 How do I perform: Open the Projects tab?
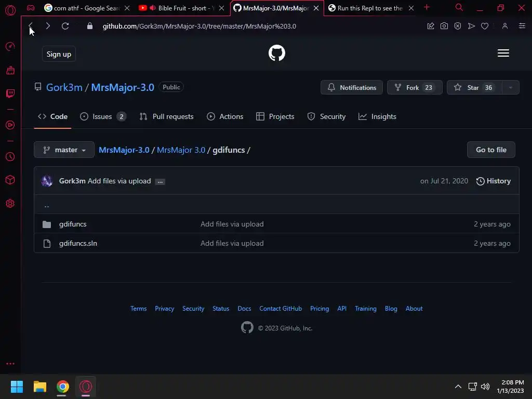click(275, 116)
